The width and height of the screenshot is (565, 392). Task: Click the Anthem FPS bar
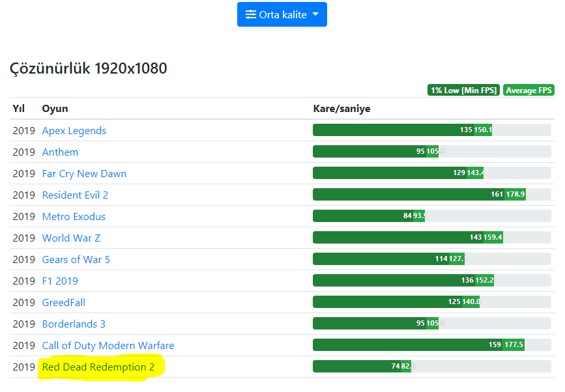431,152
